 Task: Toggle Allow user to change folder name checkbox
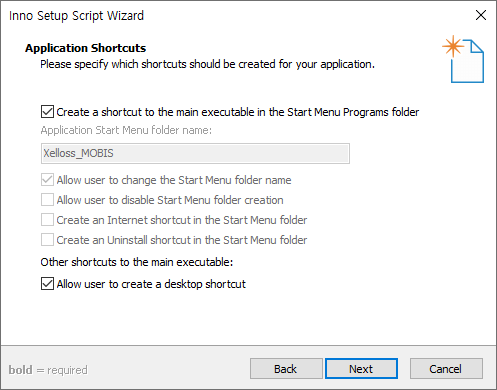click(47, 180)
